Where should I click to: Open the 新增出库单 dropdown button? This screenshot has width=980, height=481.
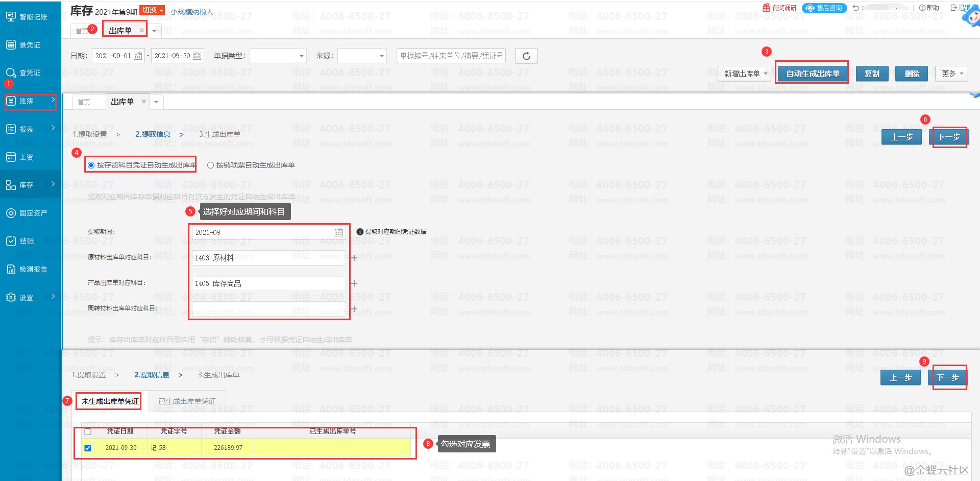pos(745,74)
